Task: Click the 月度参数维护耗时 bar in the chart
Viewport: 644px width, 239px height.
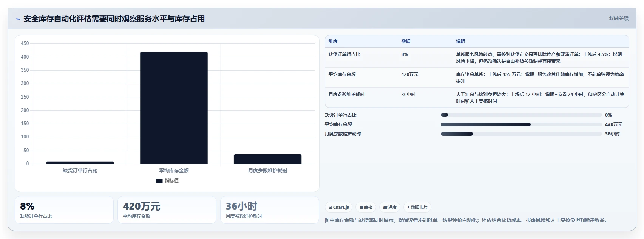Action: click(267, 159)
